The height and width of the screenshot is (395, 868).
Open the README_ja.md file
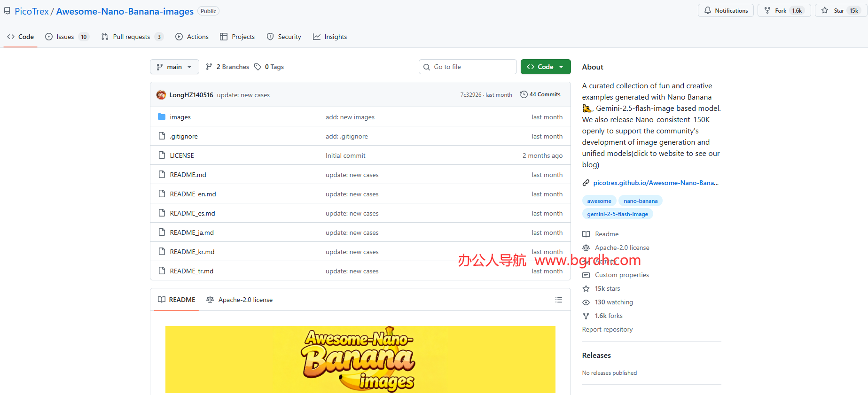tap(192, 232)
